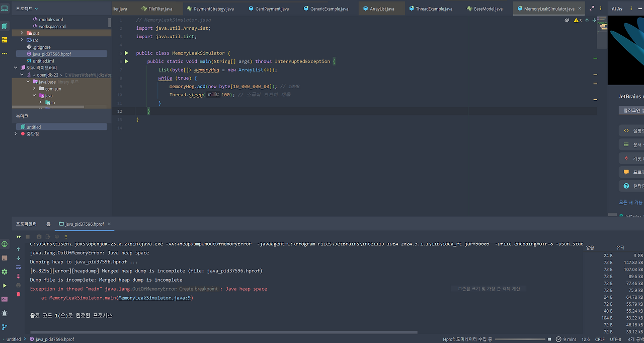This screenshot has height=343, width=644.
Task: Capture snapshot with camera icon in profiler toolbar
Action: point(39,236)
